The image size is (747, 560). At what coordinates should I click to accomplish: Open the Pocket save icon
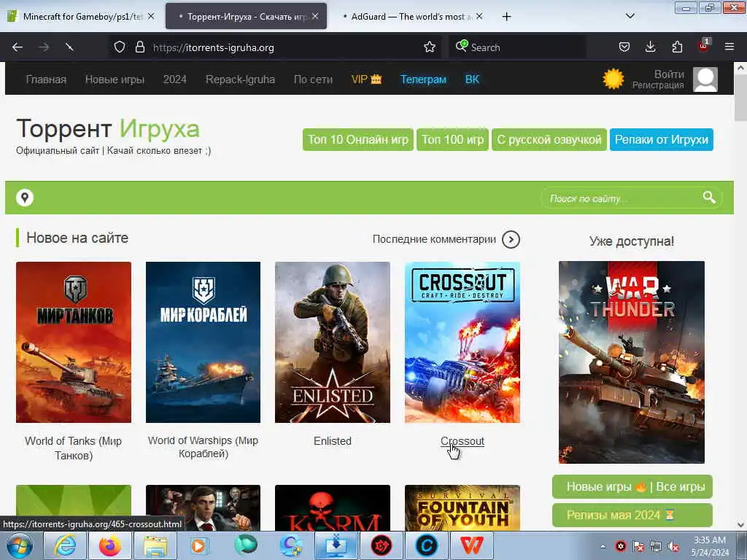click(624, 47)
